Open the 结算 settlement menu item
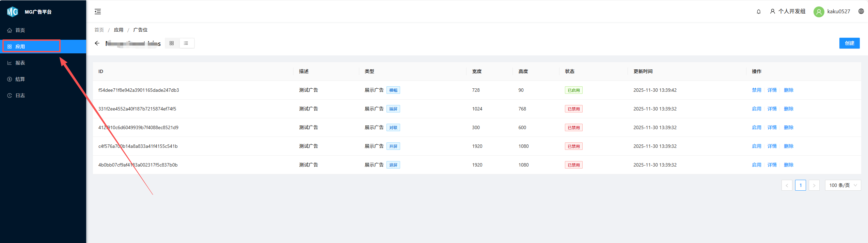The height and width of the screenshot is (243, 868). click(x=20, y=79)
